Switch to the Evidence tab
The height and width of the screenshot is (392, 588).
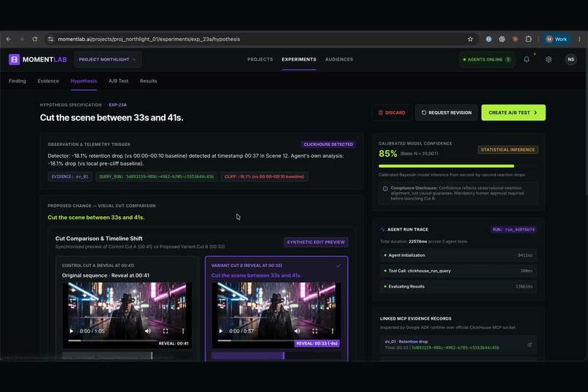[x=48, y=81]
